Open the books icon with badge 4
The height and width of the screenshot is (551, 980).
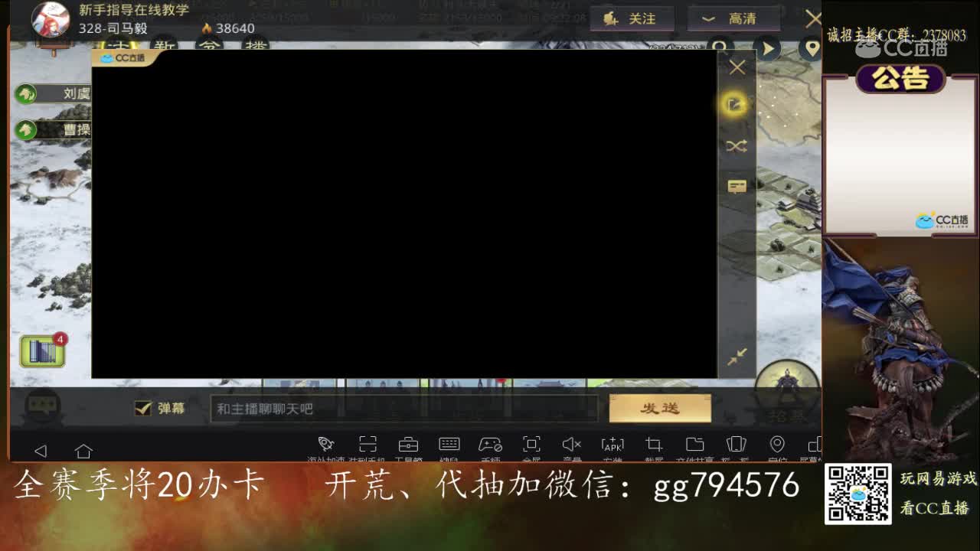point(43,350)
